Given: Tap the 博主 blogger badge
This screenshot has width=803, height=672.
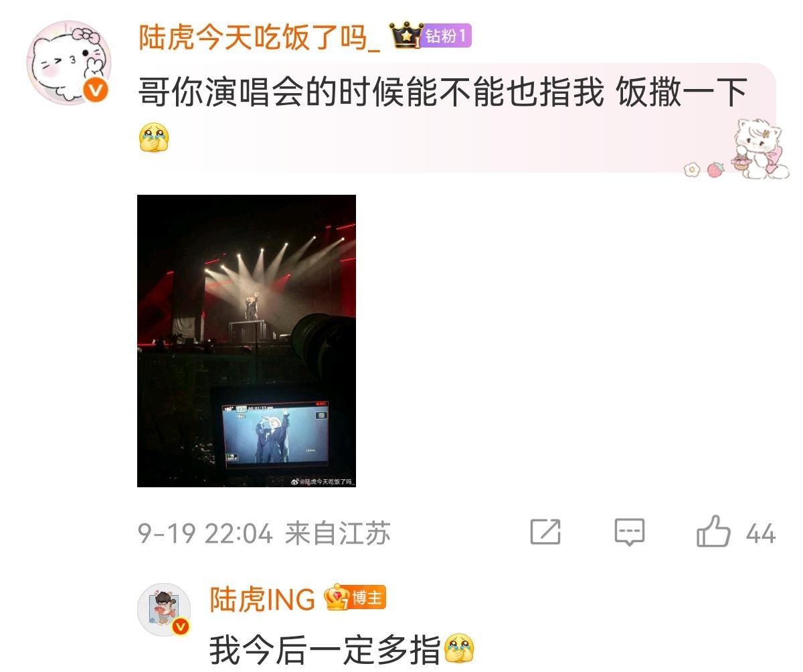Looking at the screenshot, I should pos(355,598).
